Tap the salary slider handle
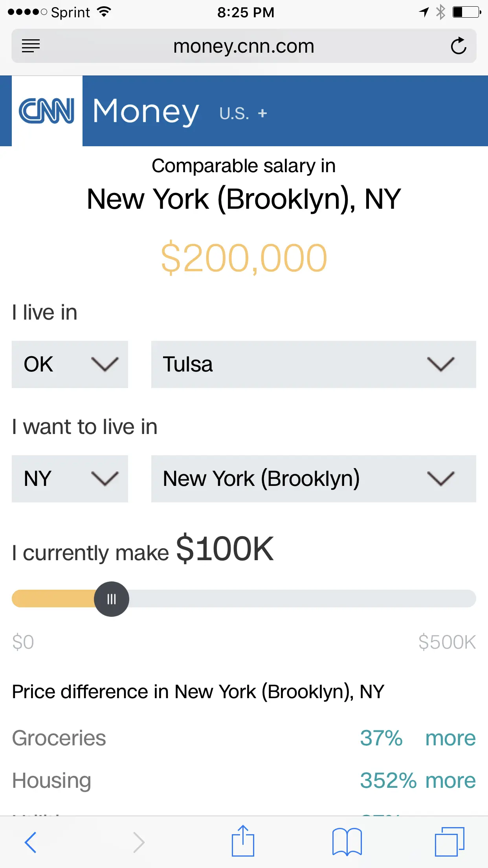 click(112, 599)
